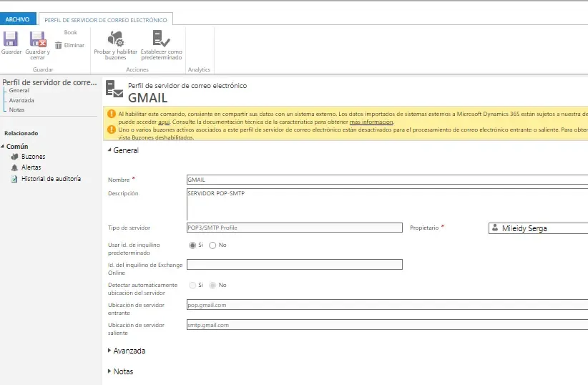
Task: Select No for Detectar automáticamente ubicación
Action: (x=212, y=285)
